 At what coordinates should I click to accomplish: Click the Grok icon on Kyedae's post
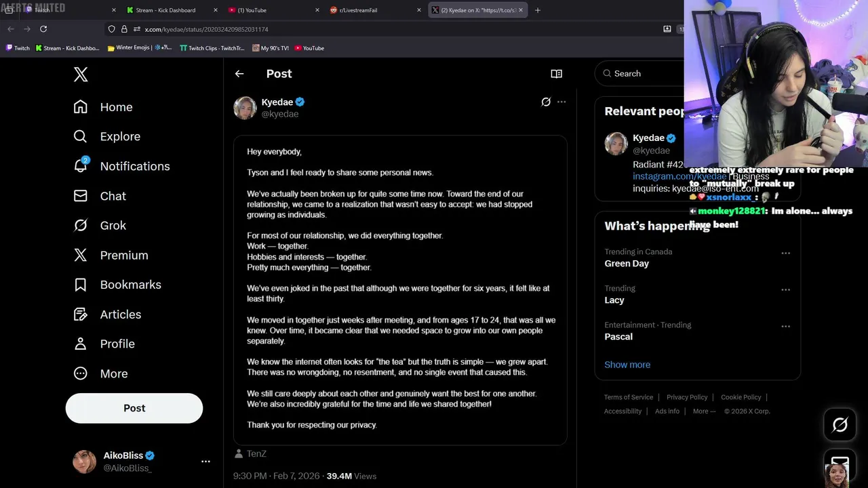(546, 102)
